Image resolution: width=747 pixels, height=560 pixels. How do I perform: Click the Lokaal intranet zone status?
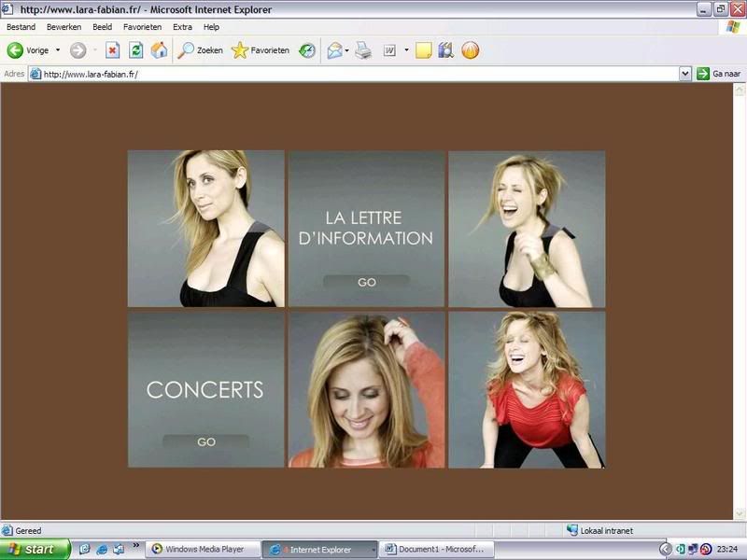point(600,530)
